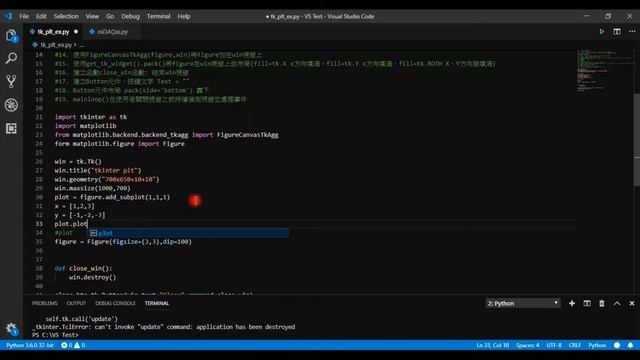Click Ln 33, Col 10 status entry
Viewport: 640px width, 360px height.
pos(493,345)
